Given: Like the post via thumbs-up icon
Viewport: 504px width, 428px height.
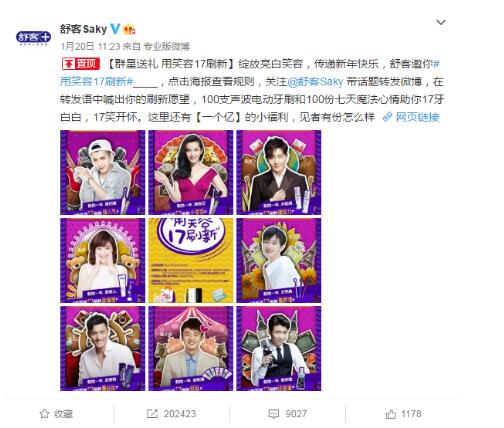Looking at the screenshot, I should click(391, 414).
